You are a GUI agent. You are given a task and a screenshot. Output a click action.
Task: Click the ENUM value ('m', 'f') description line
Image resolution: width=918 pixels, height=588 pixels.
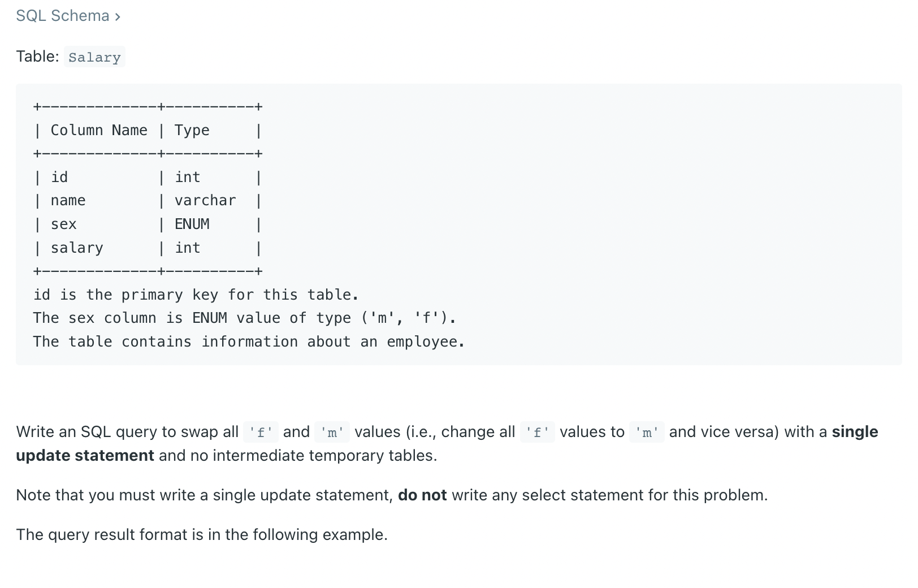click(244, 318)
